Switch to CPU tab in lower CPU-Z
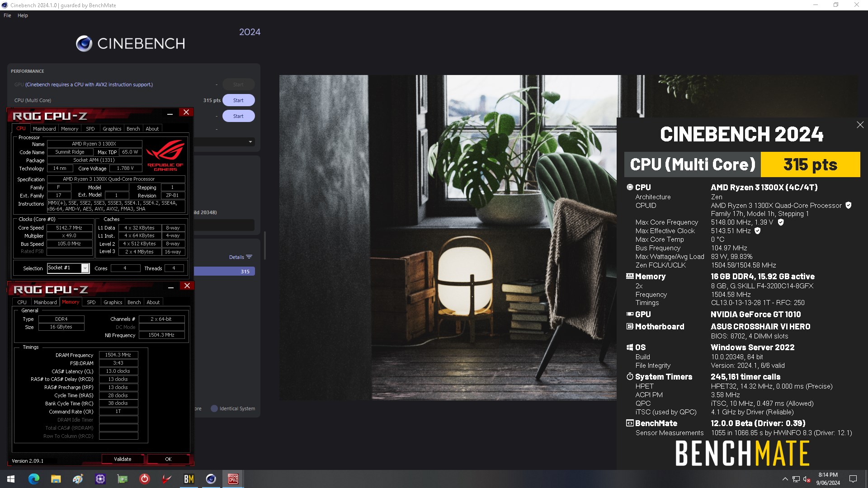This screenshot has height=488, width=868. coord(22,302)
